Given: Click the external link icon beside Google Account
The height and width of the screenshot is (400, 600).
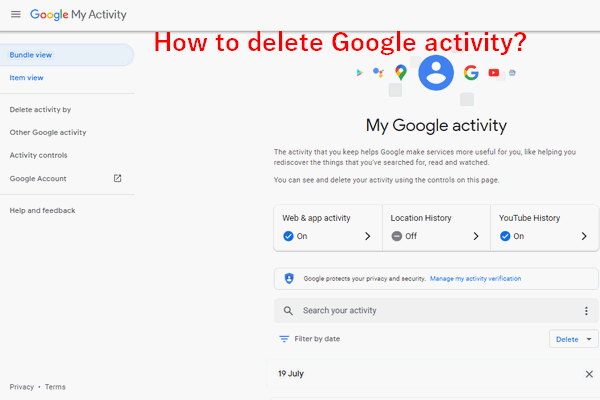Looking at the screenshot, I should 117,178.
